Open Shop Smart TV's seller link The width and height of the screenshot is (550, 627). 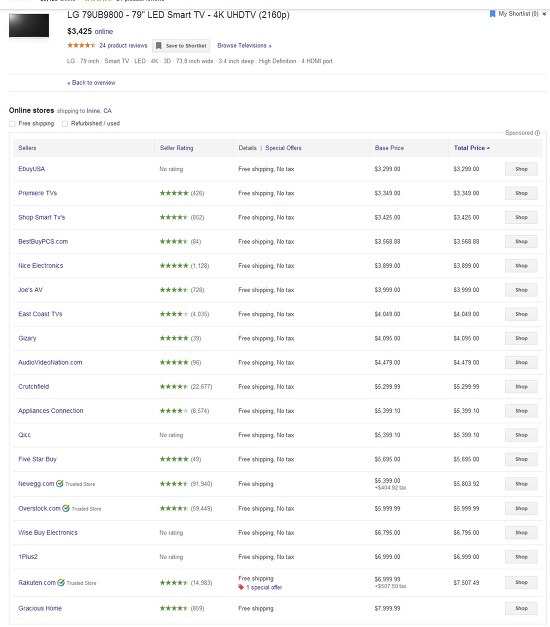42,218
